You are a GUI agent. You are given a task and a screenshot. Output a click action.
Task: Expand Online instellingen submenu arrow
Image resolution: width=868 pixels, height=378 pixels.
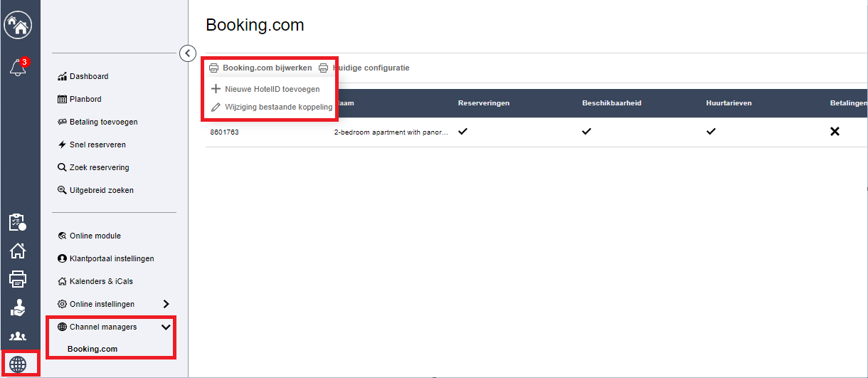(166, 304)
